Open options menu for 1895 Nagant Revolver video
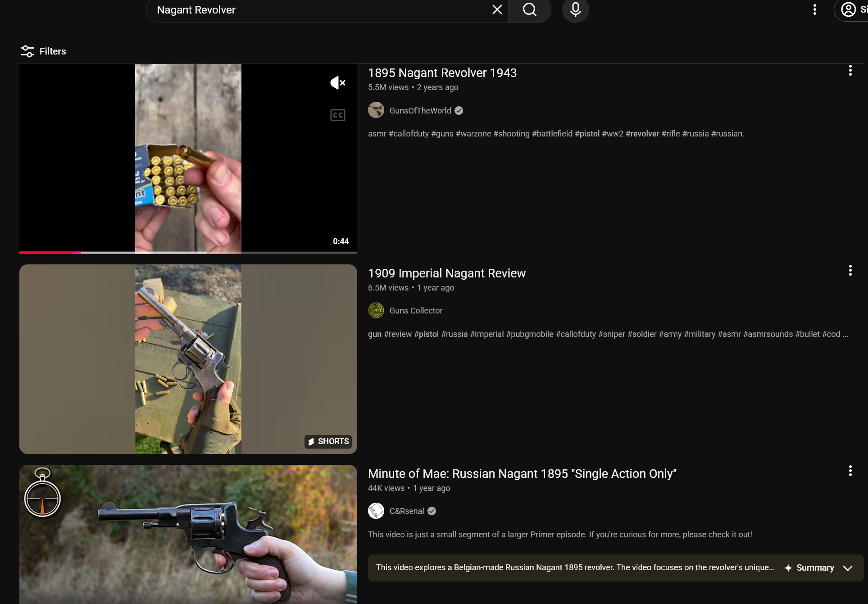 click(850, 70)
